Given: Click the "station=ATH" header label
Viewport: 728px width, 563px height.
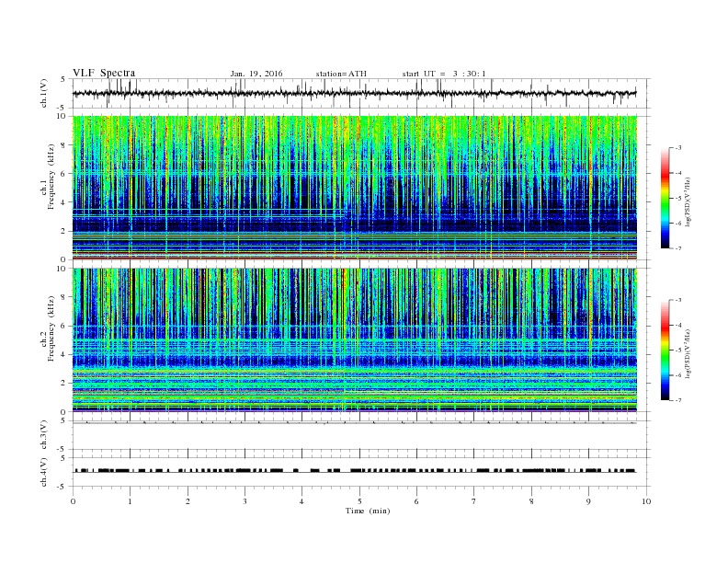Looking at the screenshot, I should (341, 74).
